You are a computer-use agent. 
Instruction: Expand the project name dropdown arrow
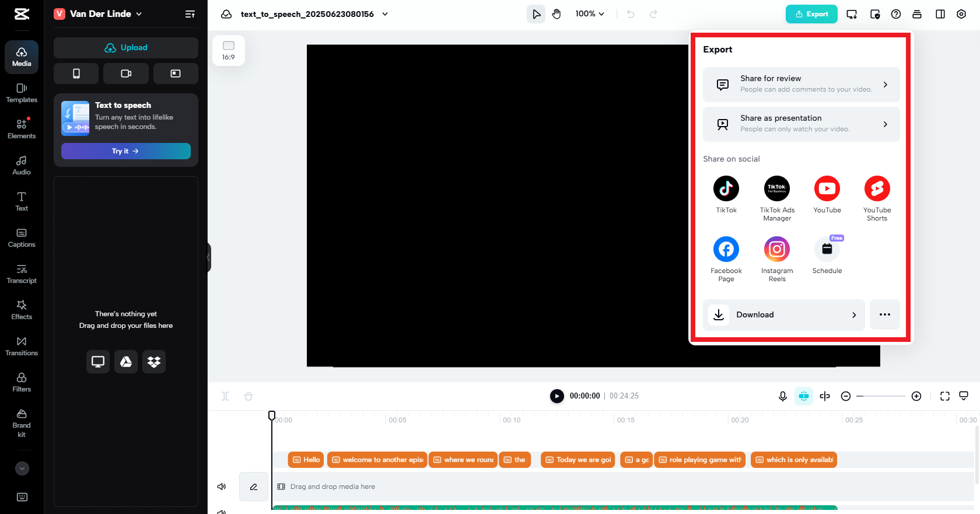385,14
